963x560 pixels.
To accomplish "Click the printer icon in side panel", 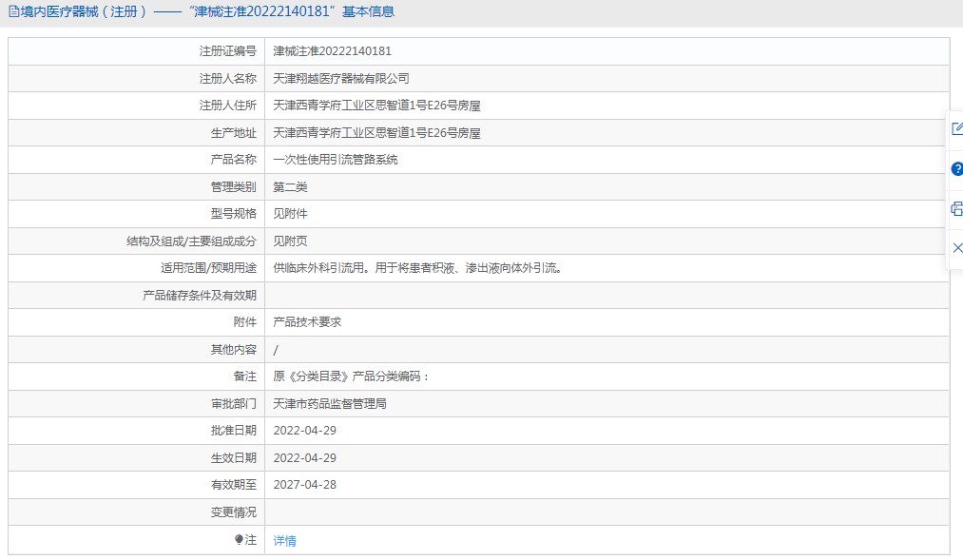I will tap(957, 209).
